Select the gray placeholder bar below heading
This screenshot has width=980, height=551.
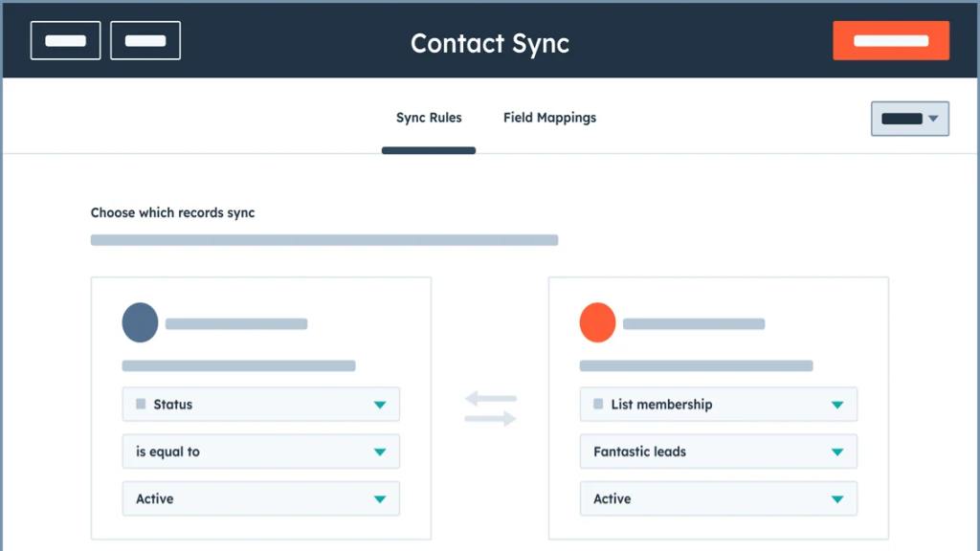[x=323, y=240]
